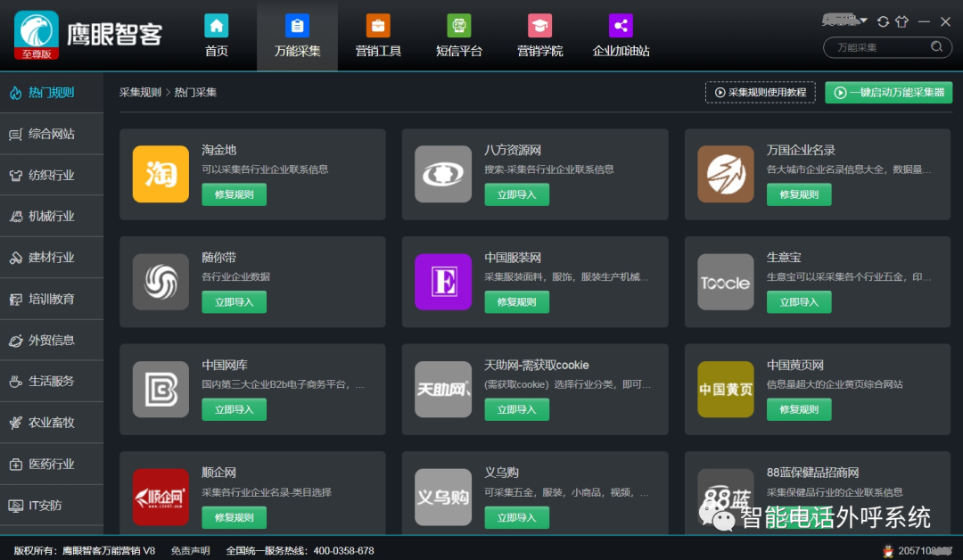Open the 外贸信息 category
This screenshot has height=560, width=963.
[52, 340]
